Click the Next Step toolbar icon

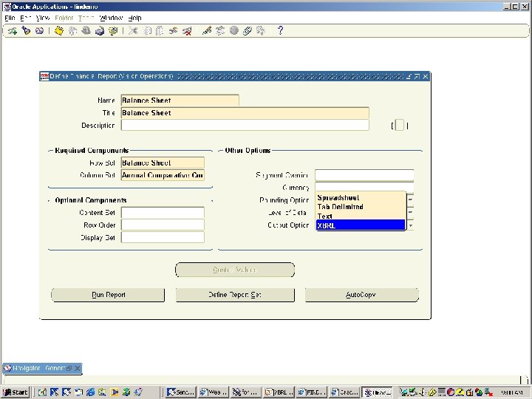coord(72,31)
